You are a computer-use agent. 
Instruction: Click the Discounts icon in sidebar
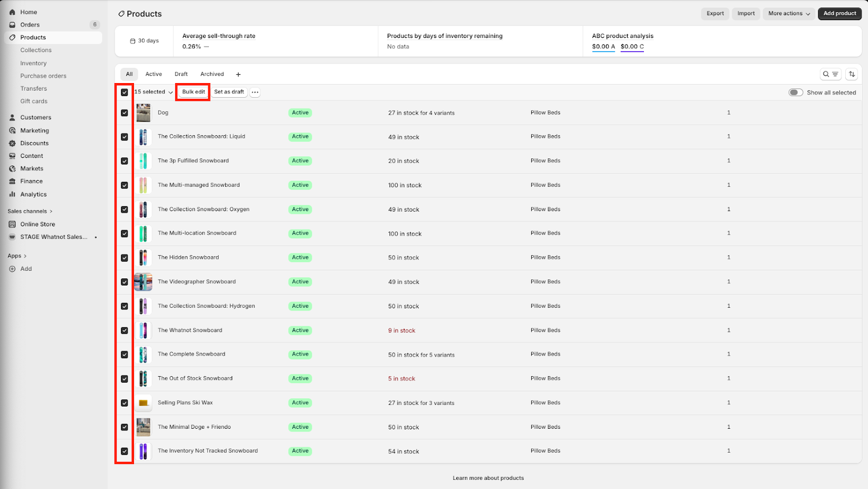pyautogui.click(x=12, y=143)
